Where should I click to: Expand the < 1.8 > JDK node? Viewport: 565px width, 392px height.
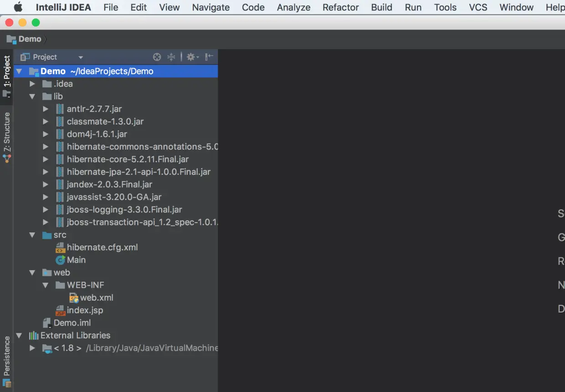pos(32,348)
